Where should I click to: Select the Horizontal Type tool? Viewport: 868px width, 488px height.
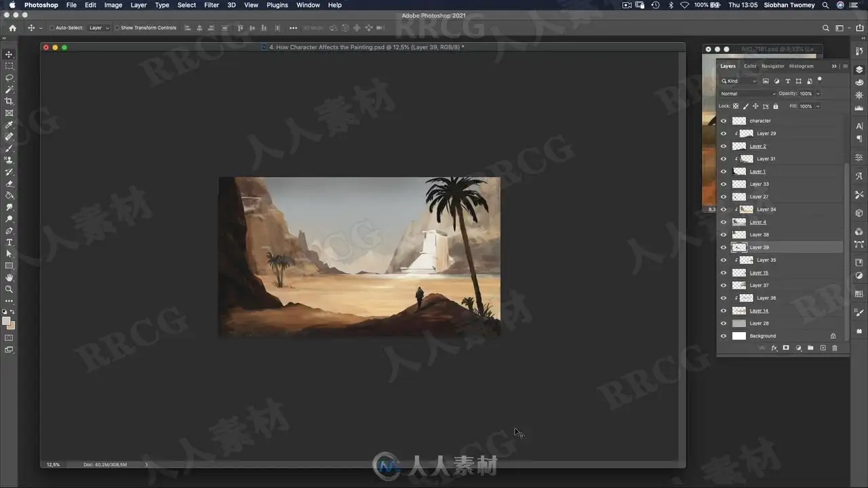(x=9, y=243)
